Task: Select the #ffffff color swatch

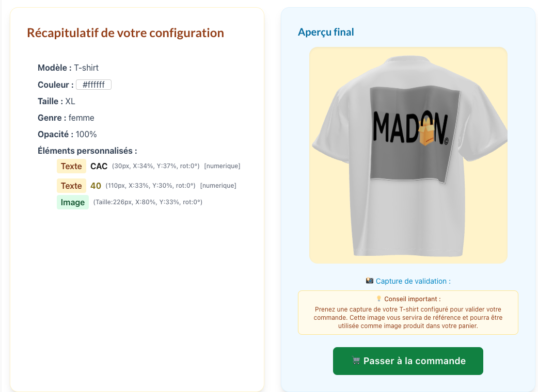Action: click(x=93, y=85)
